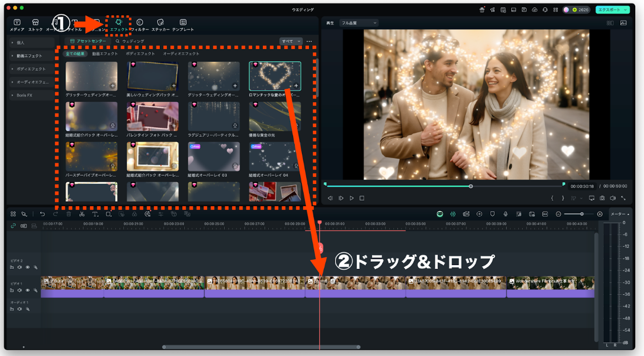Select the text tool in timeline toolbar

point(95,214)
